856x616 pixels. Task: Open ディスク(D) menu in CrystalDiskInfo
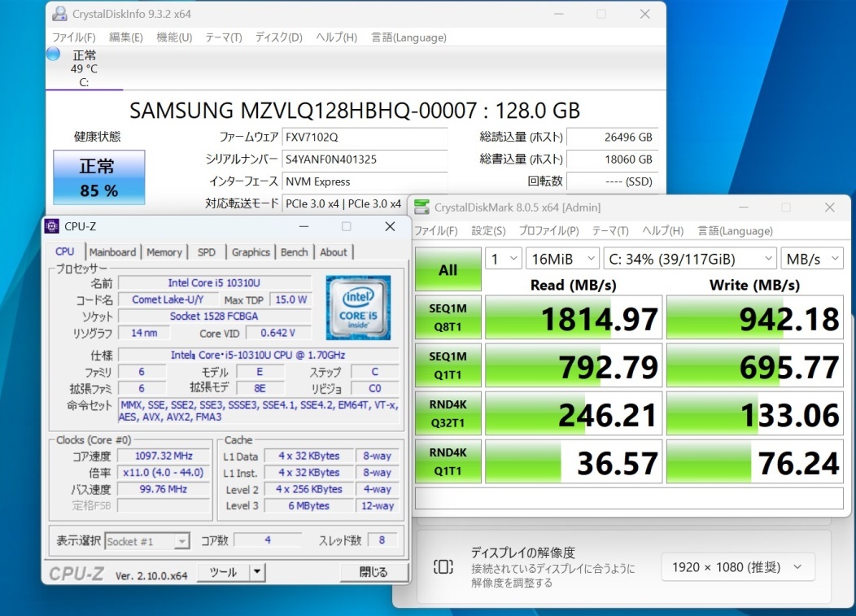tap(279, 37)
